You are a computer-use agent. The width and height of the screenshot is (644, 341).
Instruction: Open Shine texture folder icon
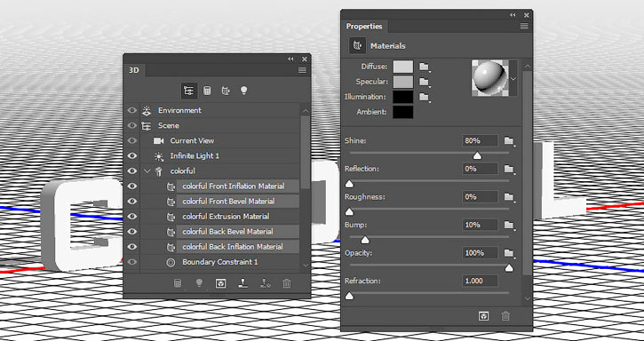509,140
